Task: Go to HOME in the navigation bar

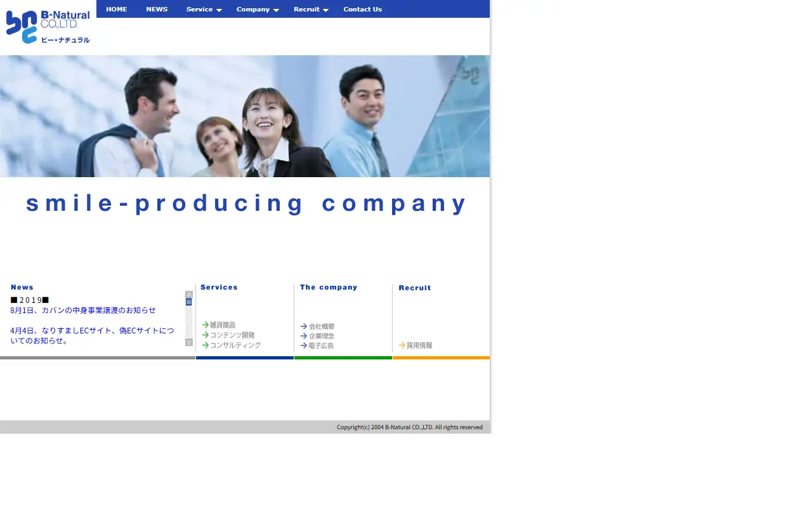Action: [x=117, y=9]
